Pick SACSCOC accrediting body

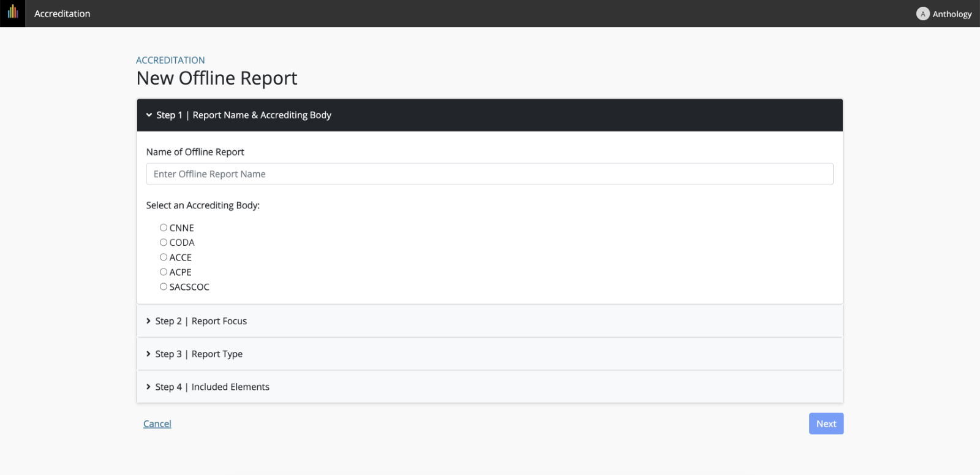(x=164, y=286)
